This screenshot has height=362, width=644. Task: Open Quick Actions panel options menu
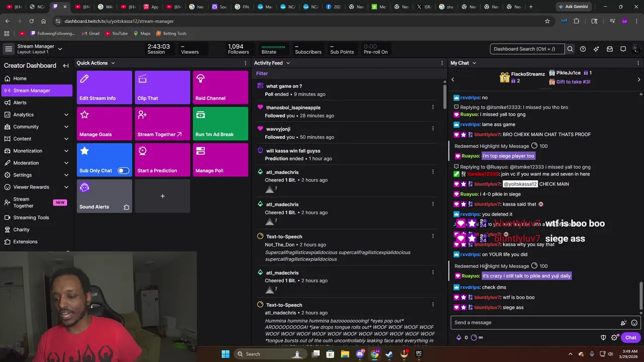[x=246, y=63]
